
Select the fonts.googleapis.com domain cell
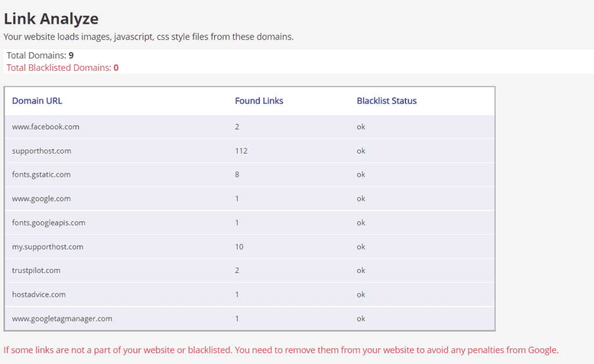click(49, 223)
